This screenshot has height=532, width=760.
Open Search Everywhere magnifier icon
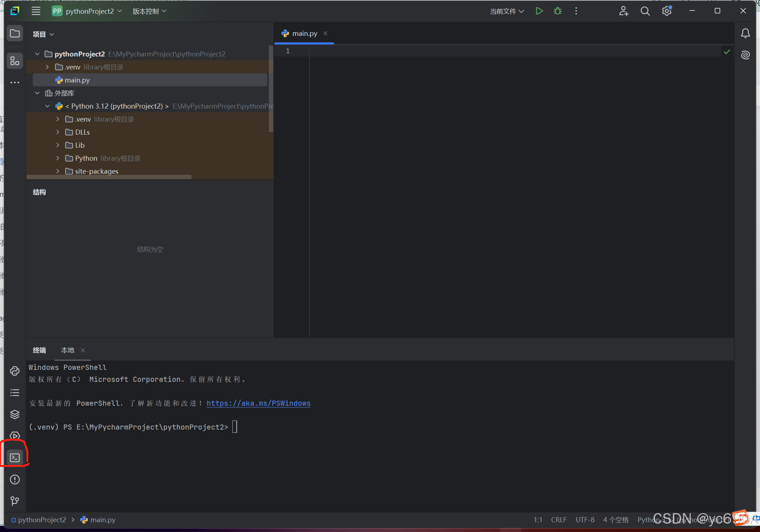click(x=645, y=11)
